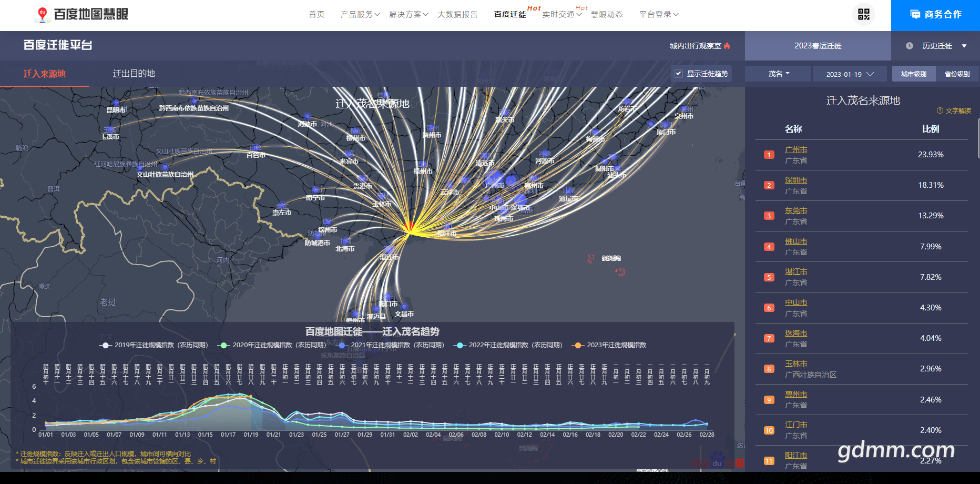The width and height of the screenshot is (980, 484).
Task: Expand the 平台登录 menu
Action: [x=659, y=15]
